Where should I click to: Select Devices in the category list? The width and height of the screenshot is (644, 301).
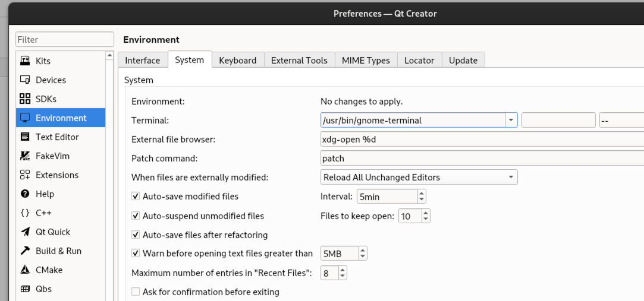tap(61, 80)
